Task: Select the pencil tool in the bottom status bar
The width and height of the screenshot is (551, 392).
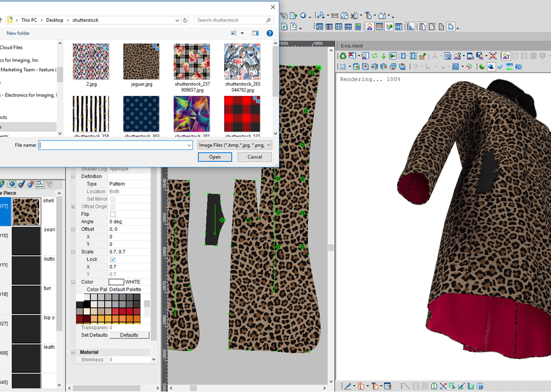Action: click(x=347, y=386)
